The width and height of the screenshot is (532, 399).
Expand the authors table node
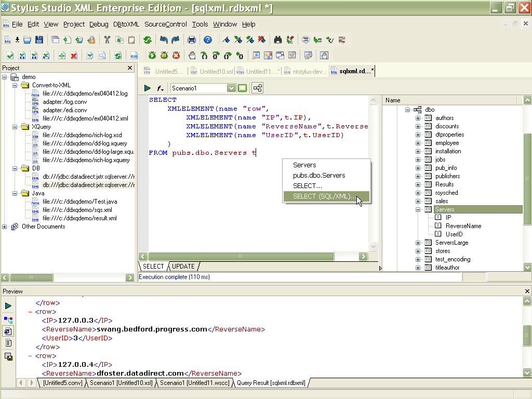(419, 118)
